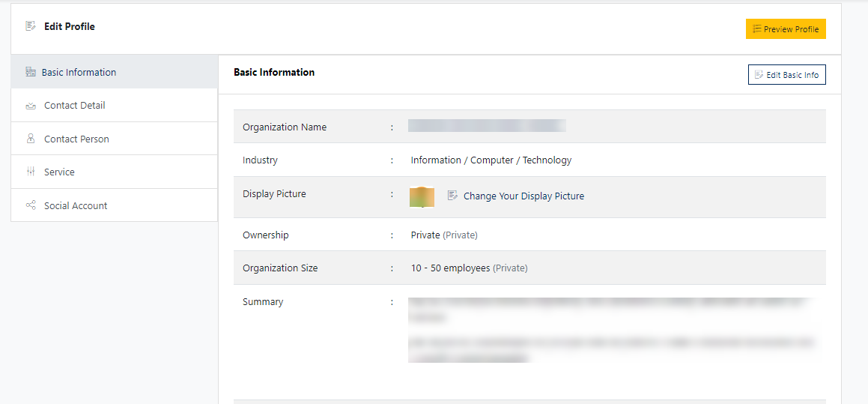The height and width of the screenshot is (404, 868).
Task: Switch to the Contact Person tab
Action: (76, 139)
